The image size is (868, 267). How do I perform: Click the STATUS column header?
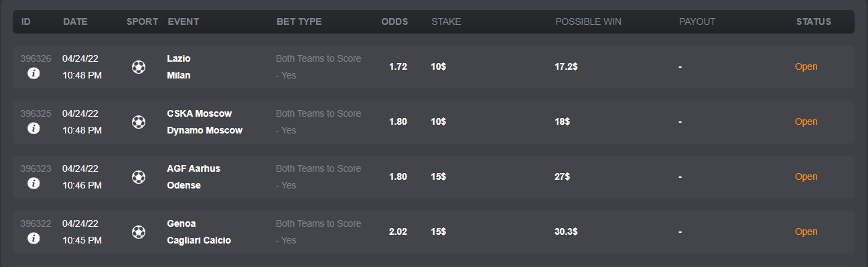point(814,21)
